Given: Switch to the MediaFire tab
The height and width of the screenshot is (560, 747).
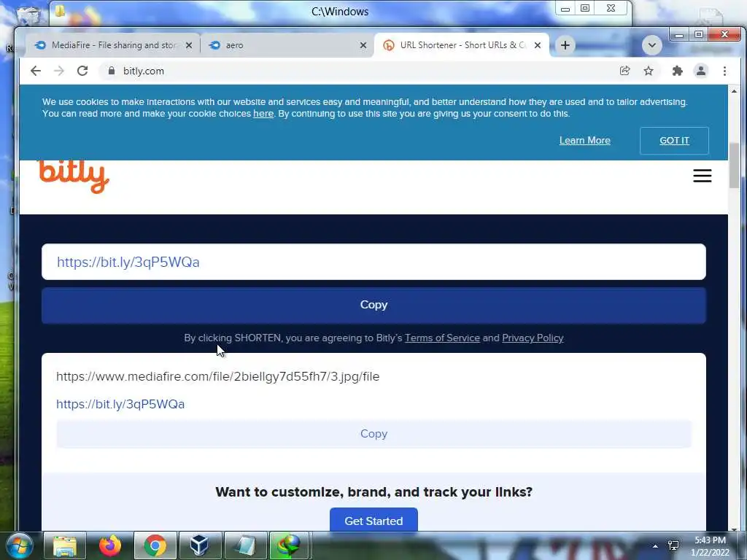Looking at the screenshot, I should click(113, 45).
